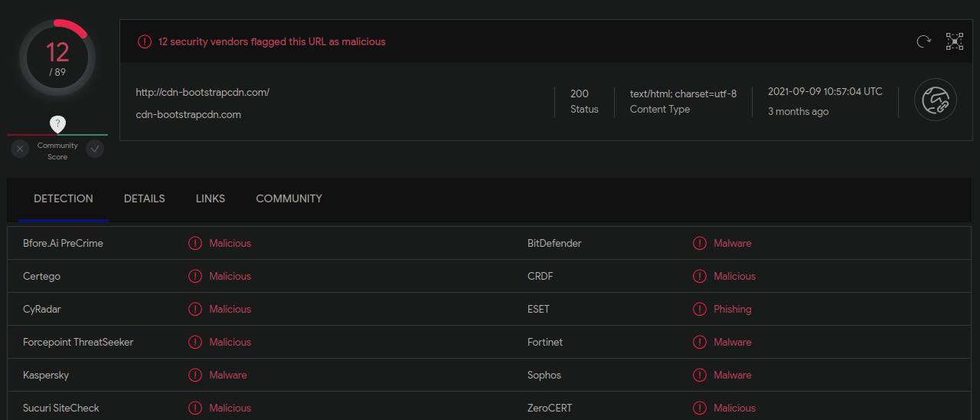Click the Bfore.Ai PreCrime alert icon
Viewport: 980px width, 420px height.
[x=195, y=243]
